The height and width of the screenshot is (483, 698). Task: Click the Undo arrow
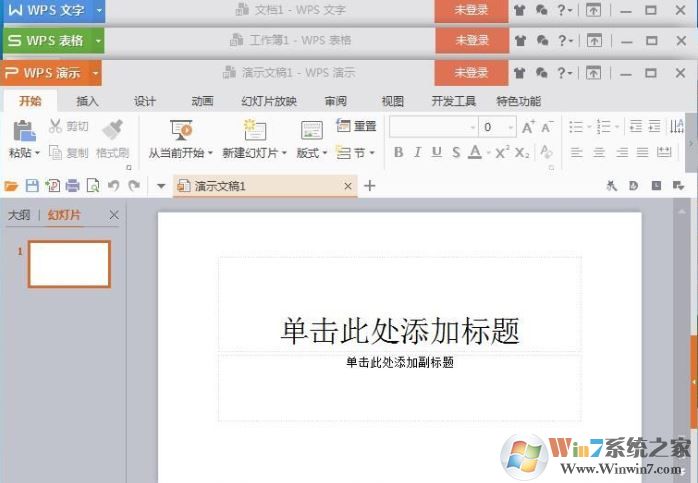tap(114, 186)
